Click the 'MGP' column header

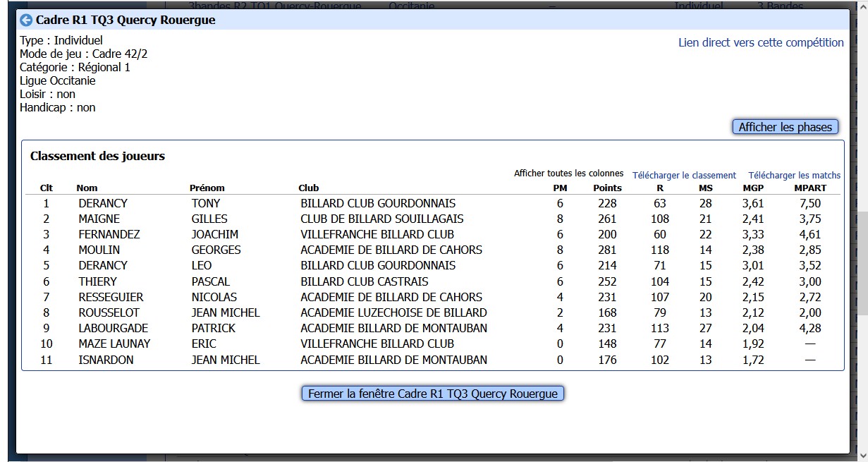(753, 188)
